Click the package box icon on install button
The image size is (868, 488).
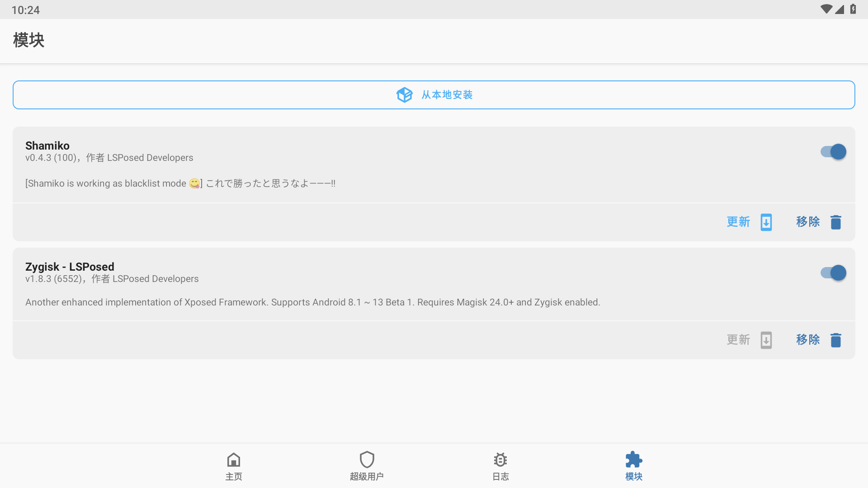(404, 95)
